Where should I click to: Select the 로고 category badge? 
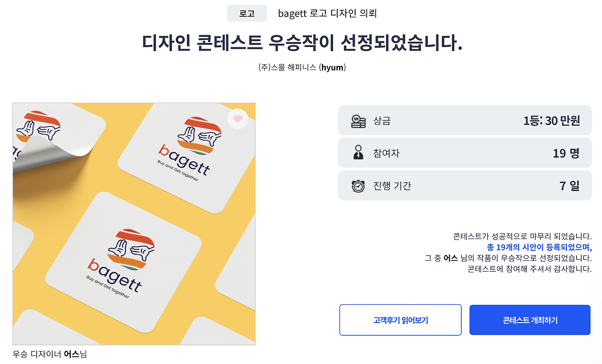[247, 13]
